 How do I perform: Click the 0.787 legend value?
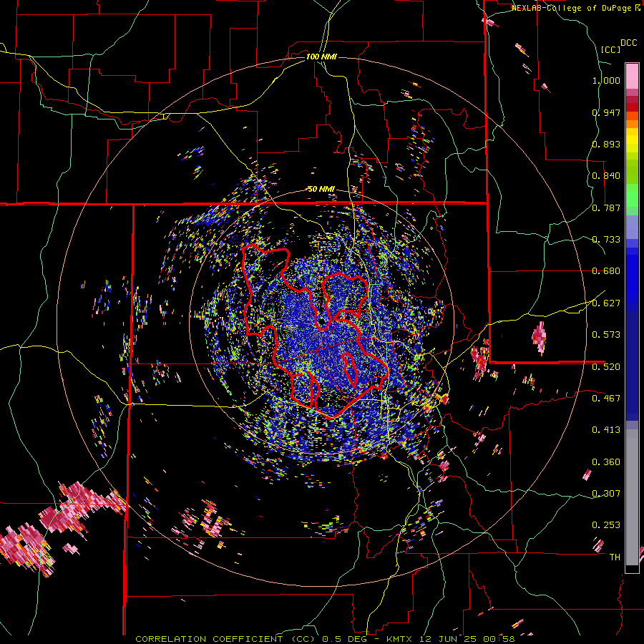(606, 208)
